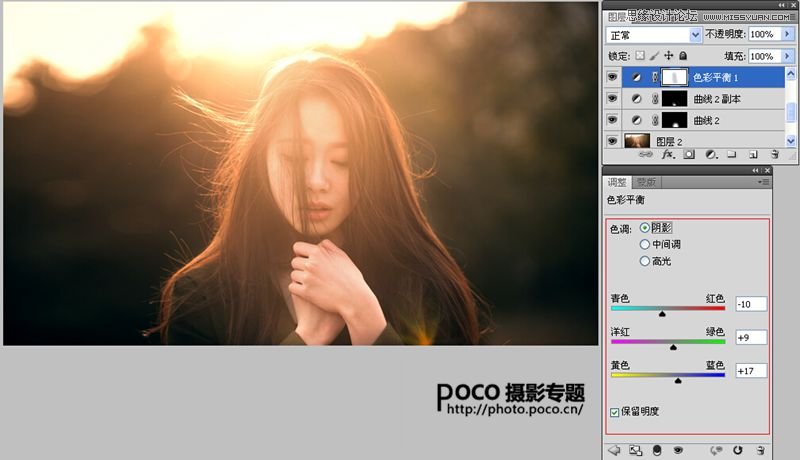
Task: Lock position move icon
Action: coord(668,55)
